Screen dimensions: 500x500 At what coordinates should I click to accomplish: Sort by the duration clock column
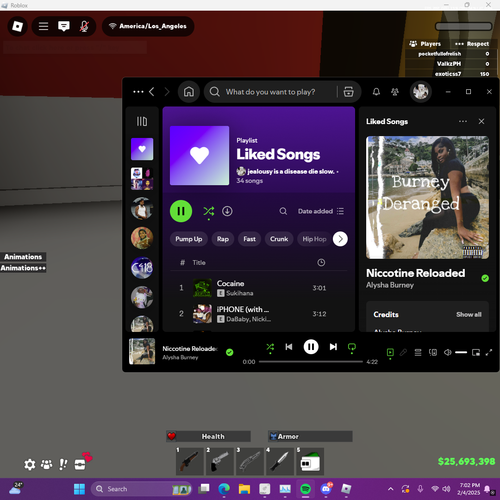click(x=321, y=263)
